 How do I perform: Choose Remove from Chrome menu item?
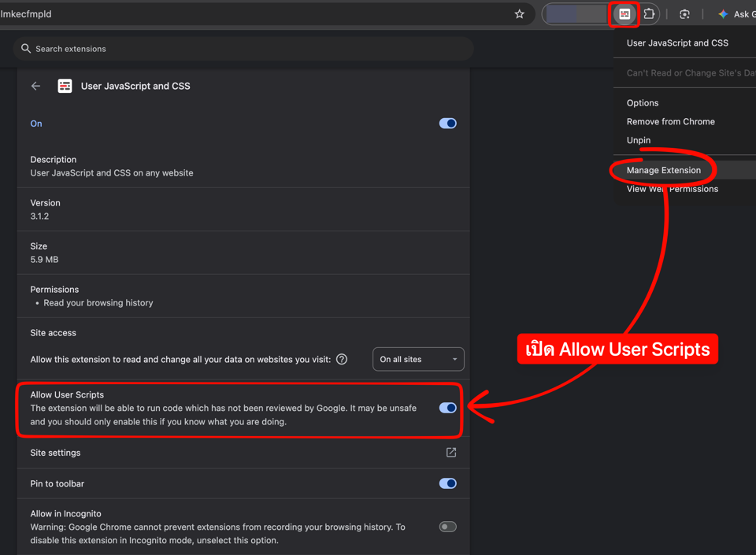670,122
